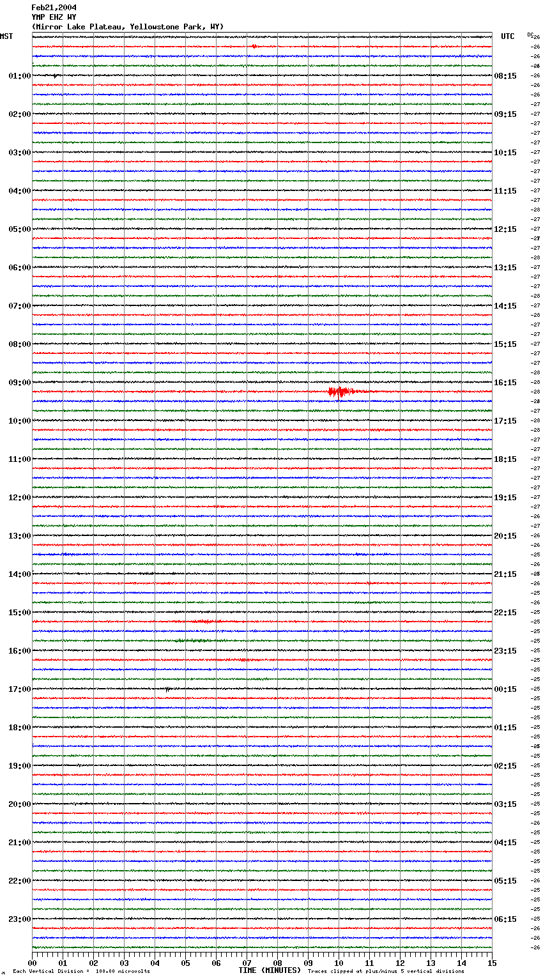
Task: Click the 01:15 UTC time label
Action: (x=505, y=728)
